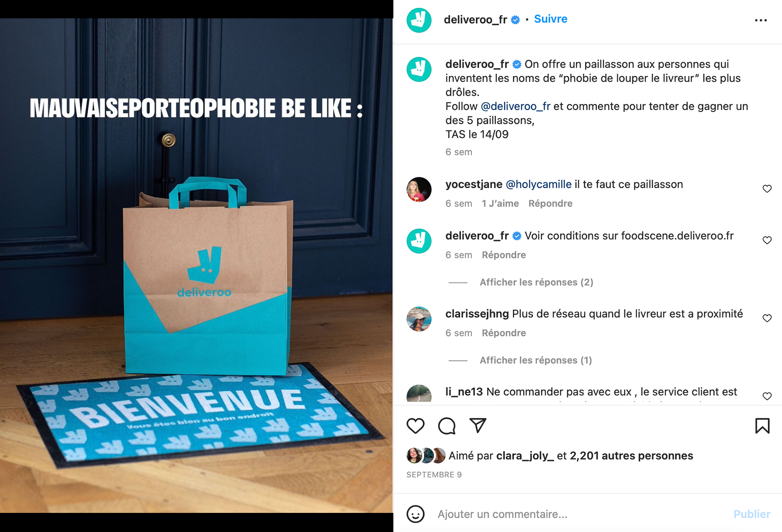This screenshot has width=782, height=532.
Task: Expand 'Afficher les réponses (1)'
Action: (x=536, y=360)
